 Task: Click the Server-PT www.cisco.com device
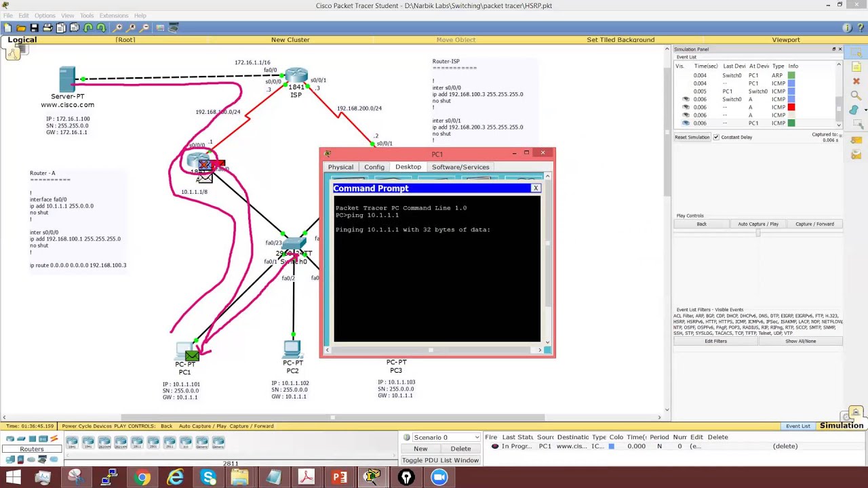pos(67,79)
